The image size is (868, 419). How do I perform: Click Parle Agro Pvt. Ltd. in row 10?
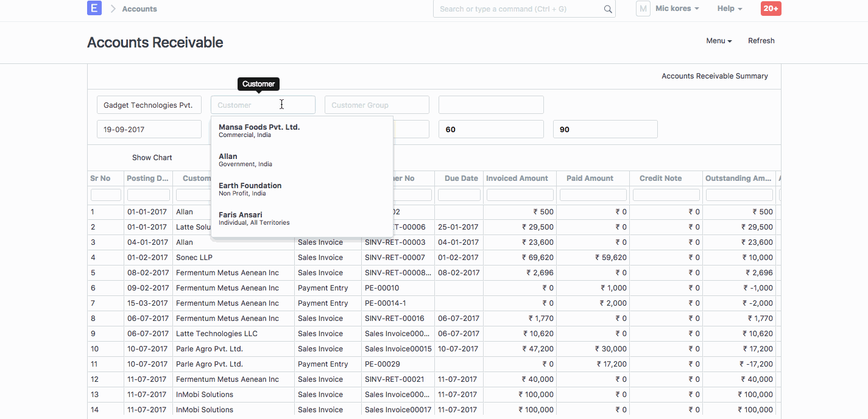click(210, 349)
